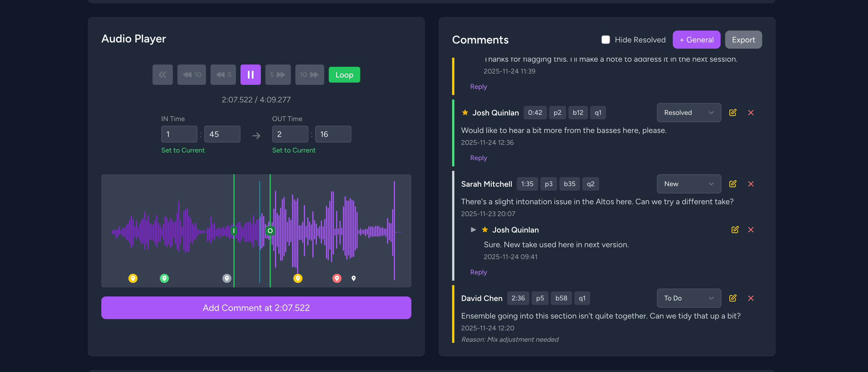This screenshot has width=868, height=372.
Task: Edit Josh Quinlan's resolved comment with pencil icon
Action: (x=733, y=113)
